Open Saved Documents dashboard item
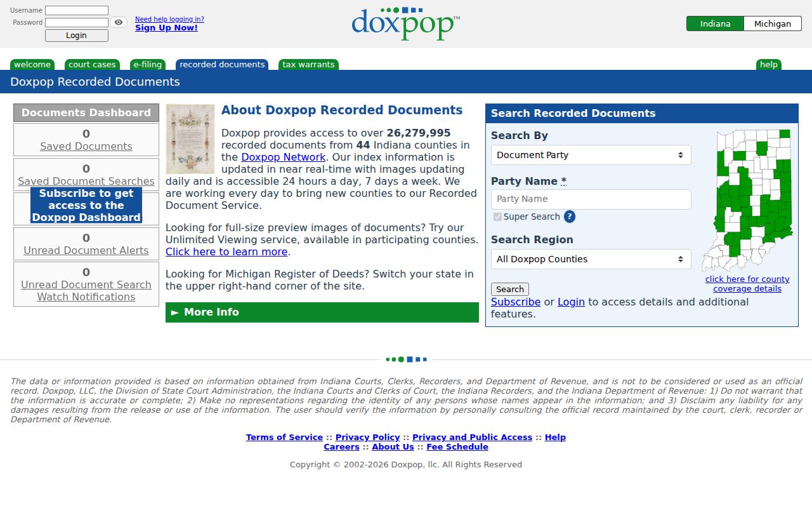The height and width of the screenshot is (508, 812). [x=86, y=140]
